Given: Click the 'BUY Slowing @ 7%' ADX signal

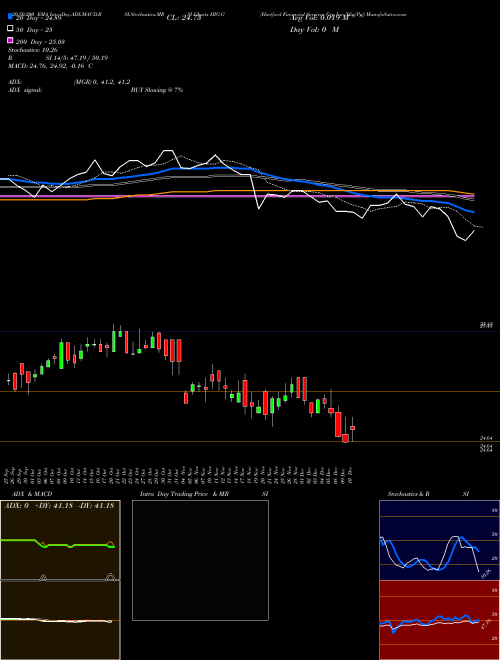Looking at the screenshot, I should tap(157, 90).
